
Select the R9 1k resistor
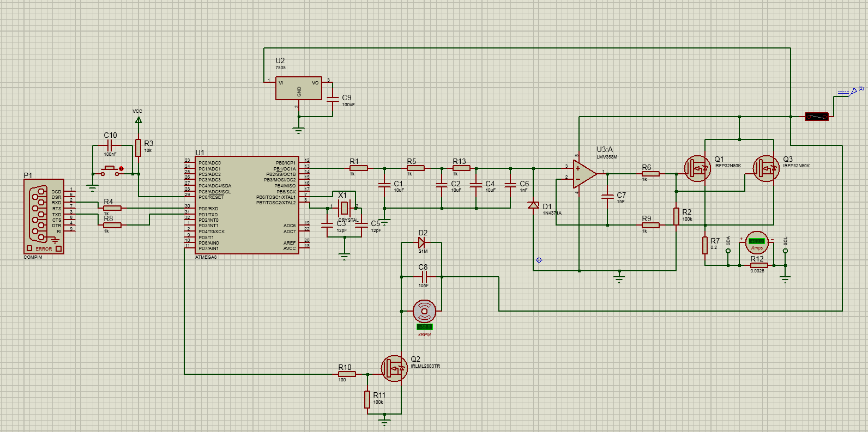pos(650,225)
